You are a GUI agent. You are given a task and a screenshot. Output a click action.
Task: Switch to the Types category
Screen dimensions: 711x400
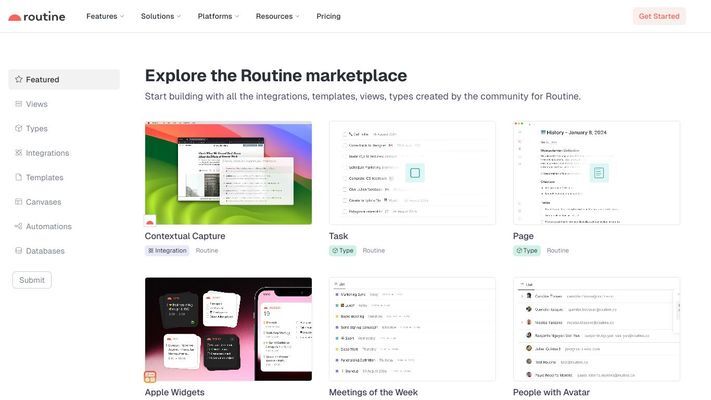click(64, 128)
